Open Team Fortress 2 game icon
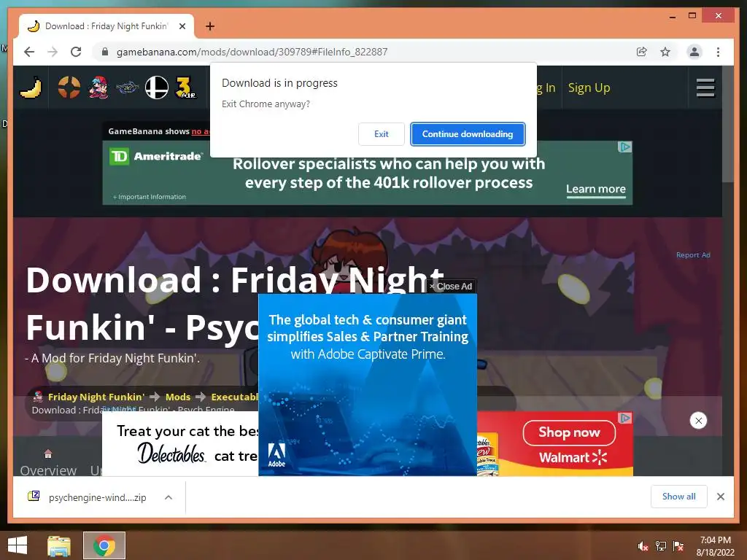 [69, 87]
